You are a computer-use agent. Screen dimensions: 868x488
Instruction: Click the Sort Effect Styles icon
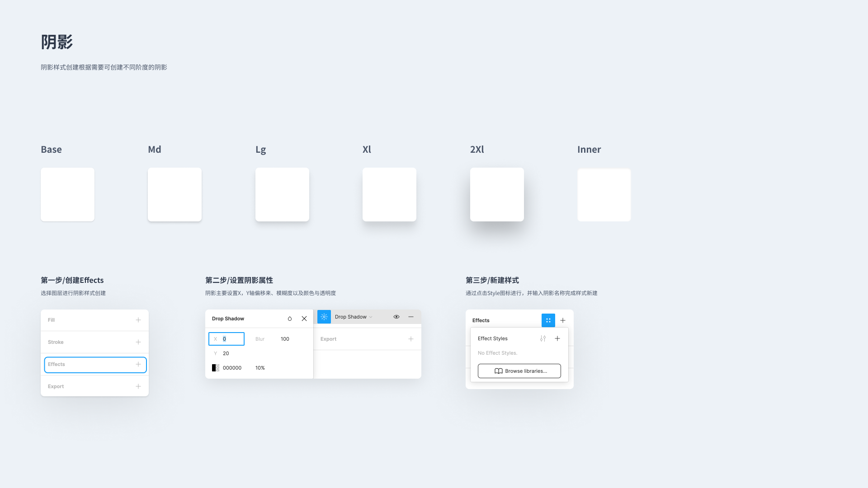click(x=542, y=338)
